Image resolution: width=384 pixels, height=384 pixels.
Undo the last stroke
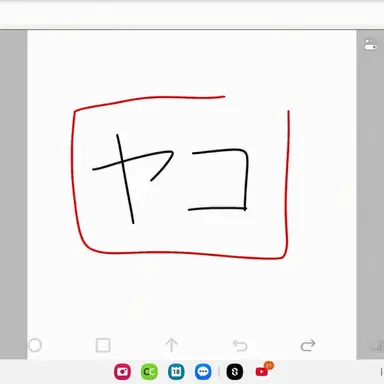(240, 346)
